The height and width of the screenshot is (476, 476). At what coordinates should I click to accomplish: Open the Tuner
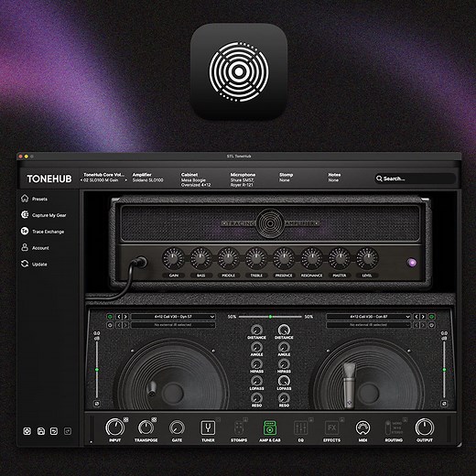pyautogui.click(x=208, y=427)
